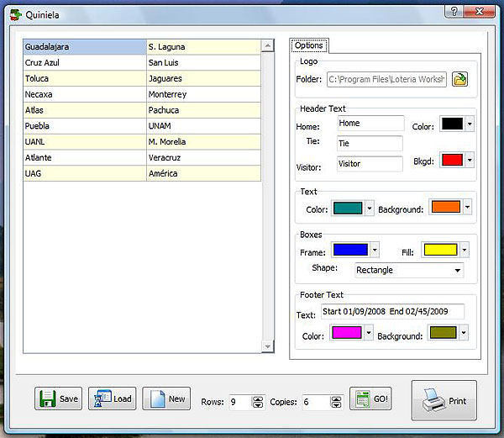Click the Load file button
Viewport: 504px width, 438px height.
point(112,398)
